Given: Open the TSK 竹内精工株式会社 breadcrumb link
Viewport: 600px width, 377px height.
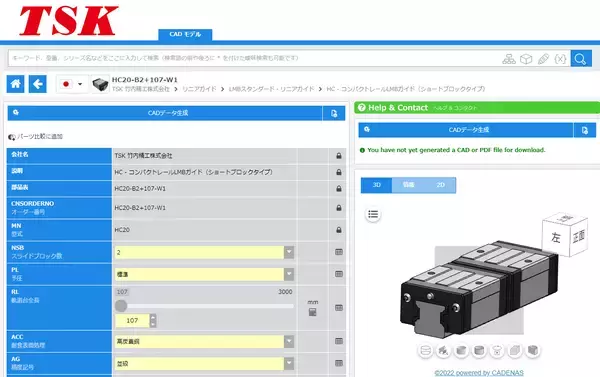Looking at the screenshot, I should (x=141, y=89).
